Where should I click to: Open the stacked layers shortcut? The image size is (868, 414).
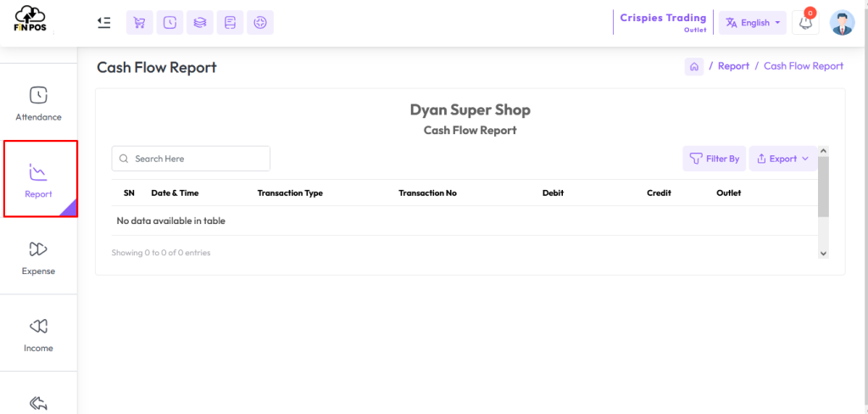[200, 23]
